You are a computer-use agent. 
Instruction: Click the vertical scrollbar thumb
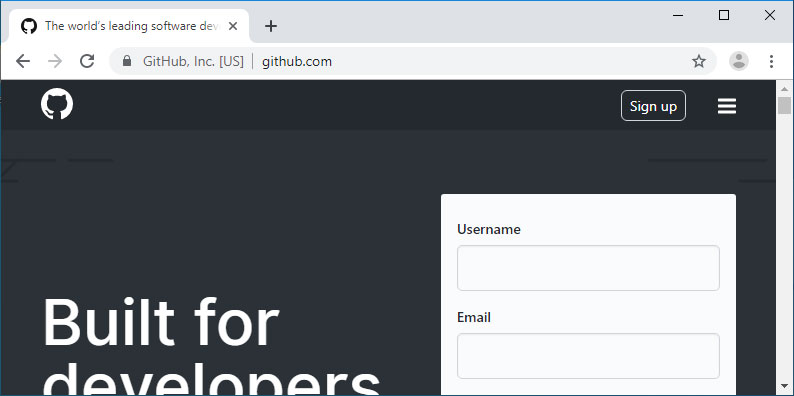click(784, 105)
